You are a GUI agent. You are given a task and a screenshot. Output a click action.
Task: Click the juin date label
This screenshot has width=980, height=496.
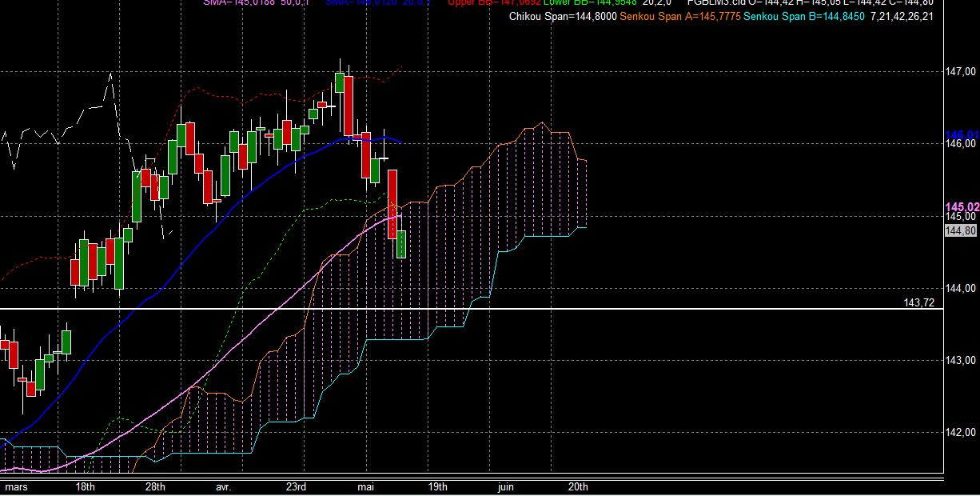tap(506, 486)
